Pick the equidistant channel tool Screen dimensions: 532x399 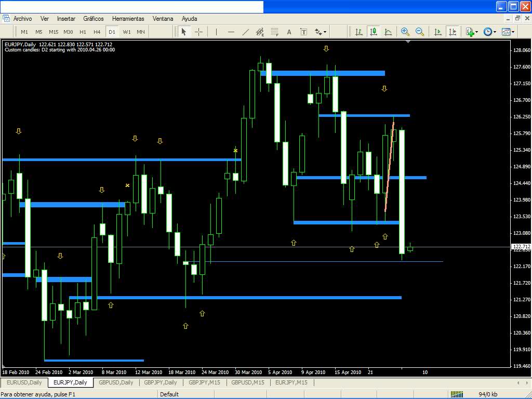click(260, 32)
